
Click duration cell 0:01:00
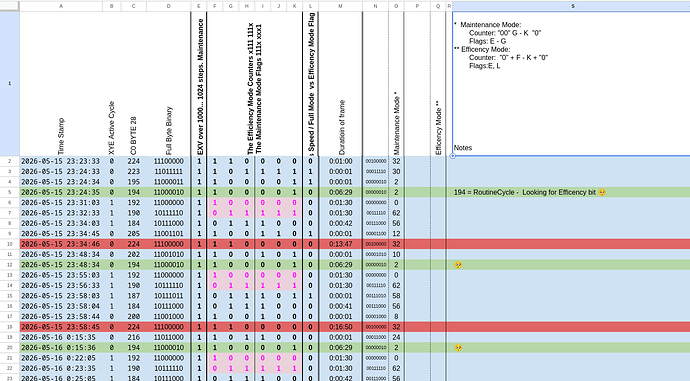[340, 161]
